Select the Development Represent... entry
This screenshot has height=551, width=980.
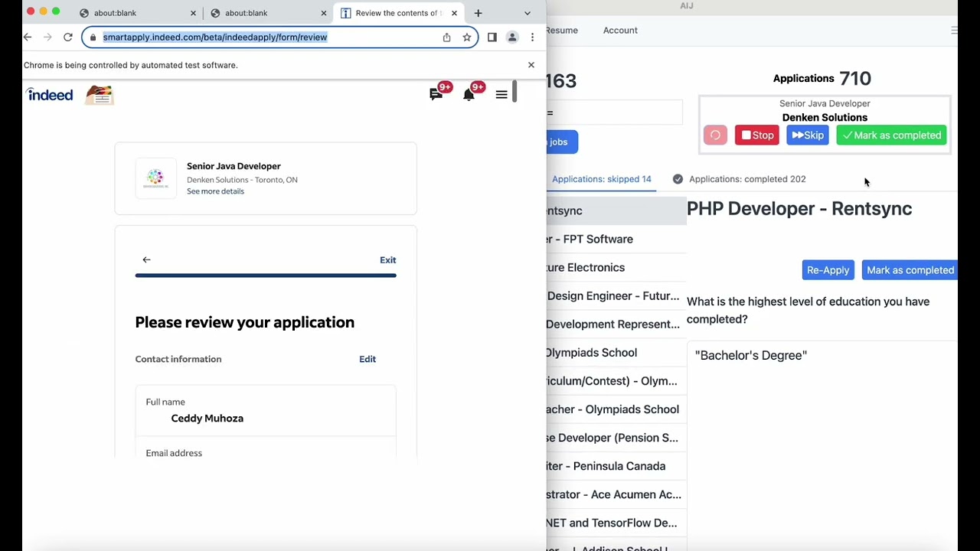tap(616, 324)
